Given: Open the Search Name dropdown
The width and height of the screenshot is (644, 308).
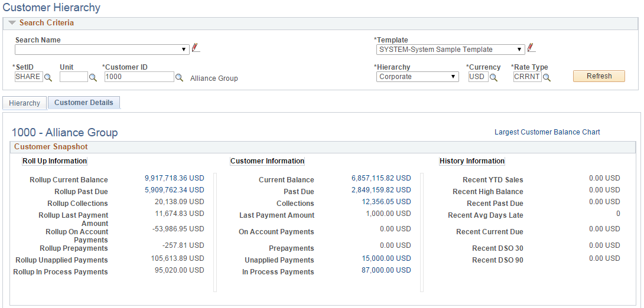Looking at the screenshot, I should [x=102, y=50].
